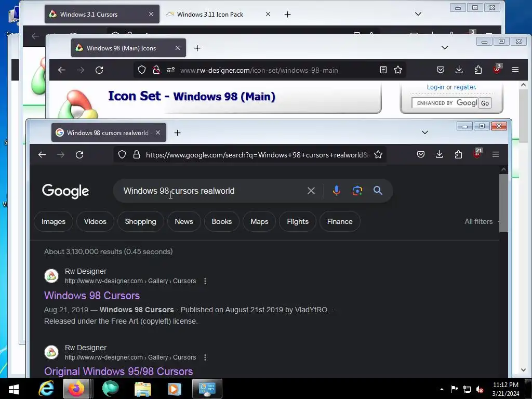The width and height of the screenshot is (532, 399).
Task: Open Firefox hamburger menu in Google window
Action: click(x=495, y=155)
